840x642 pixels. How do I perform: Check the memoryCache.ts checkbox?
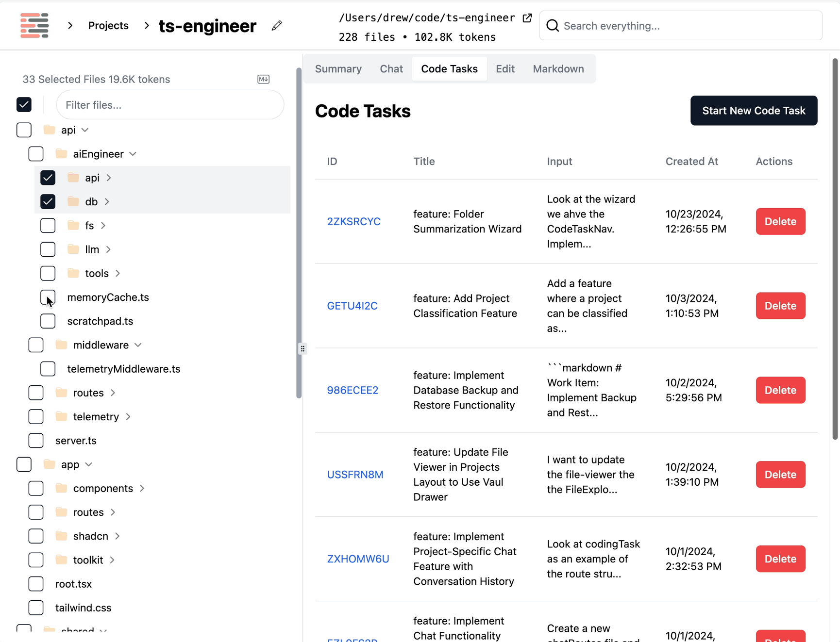pyautogui.click(x=48, y=297)
